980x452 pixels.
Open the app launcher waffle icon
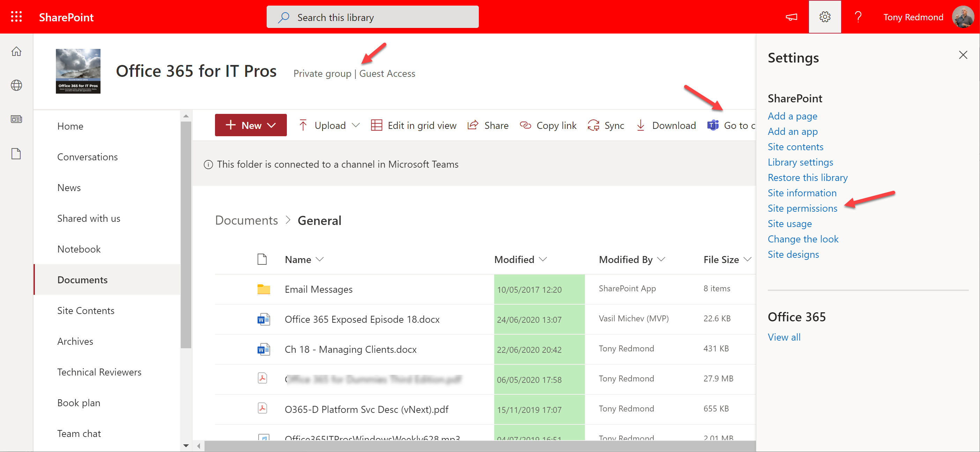(x=16, y=17)
